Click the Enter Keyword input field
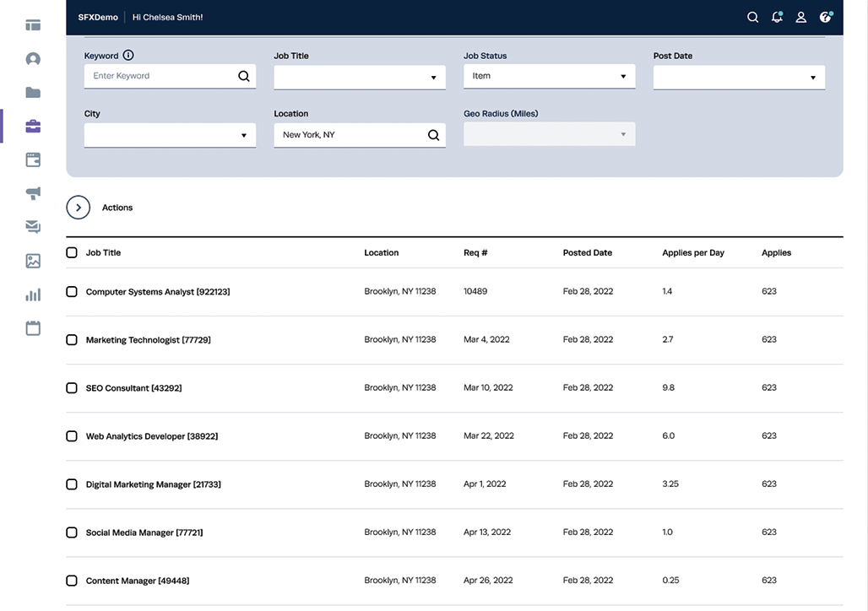Image resolution: width=868 pixels, height=611 pixels. tap(170, 76)
